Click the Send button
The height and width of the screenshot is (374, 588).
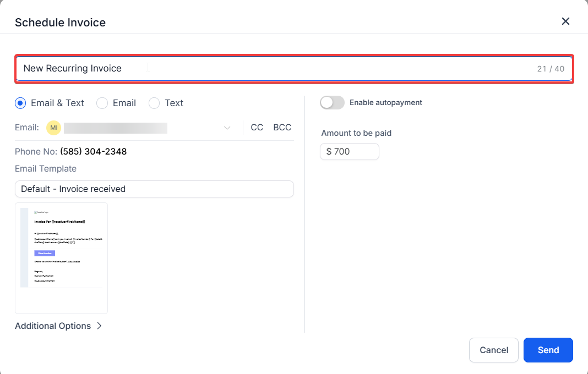548,350
